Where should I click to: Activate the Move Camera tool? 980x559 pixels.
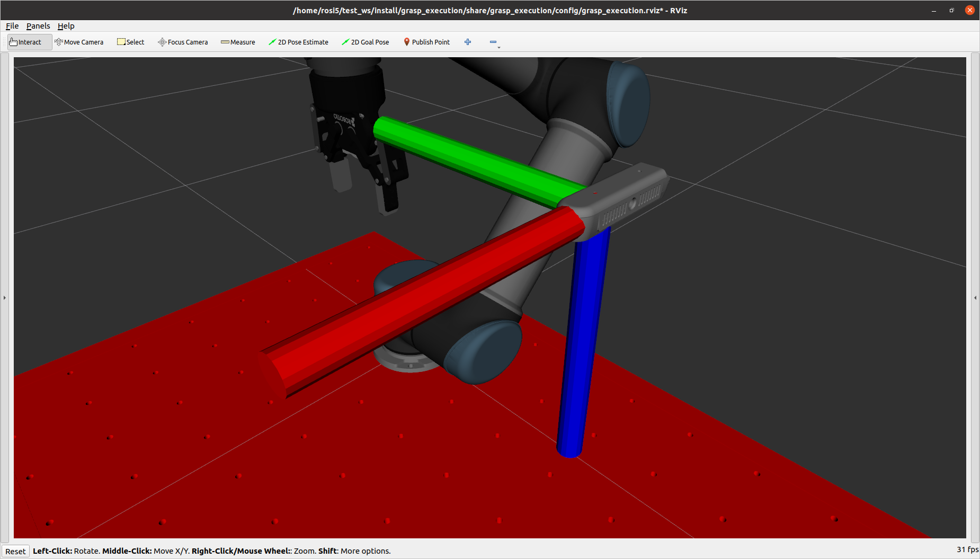[79, 42]
